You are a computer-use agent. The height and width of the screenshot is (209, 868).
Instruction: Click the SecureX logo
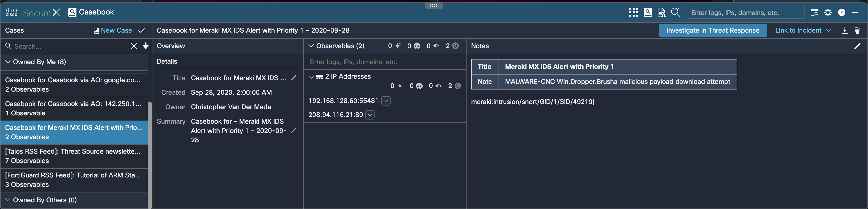click(42, 12)
